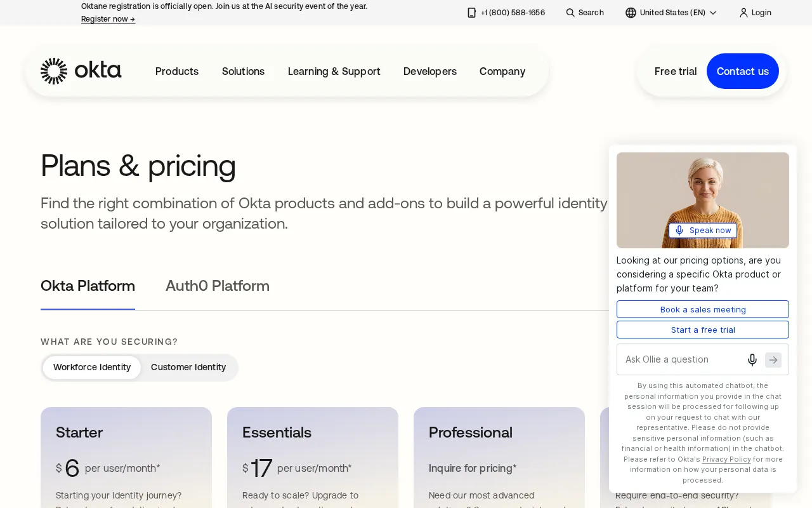Click Book a sales meeting

click(703, 309)
